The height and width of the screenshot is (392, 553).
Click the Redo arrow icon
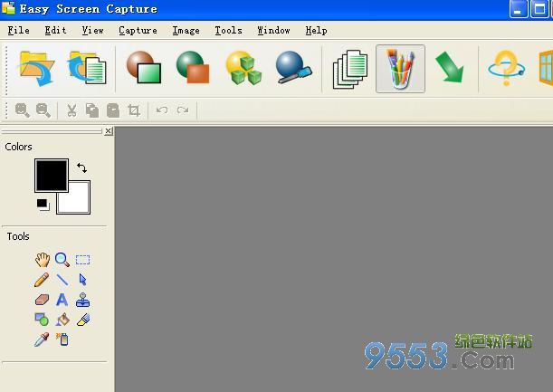183,110
